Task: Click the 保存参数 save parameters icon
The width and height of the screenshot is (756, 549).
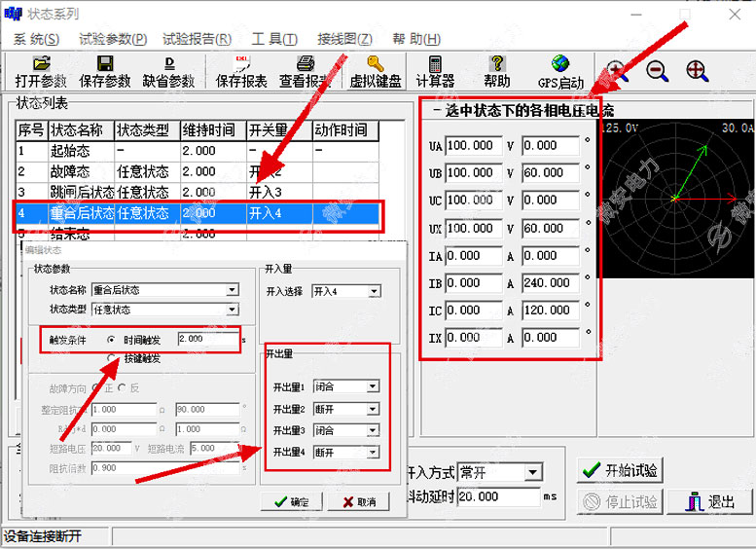Action: pyautogui.click(x=105, y=72)
